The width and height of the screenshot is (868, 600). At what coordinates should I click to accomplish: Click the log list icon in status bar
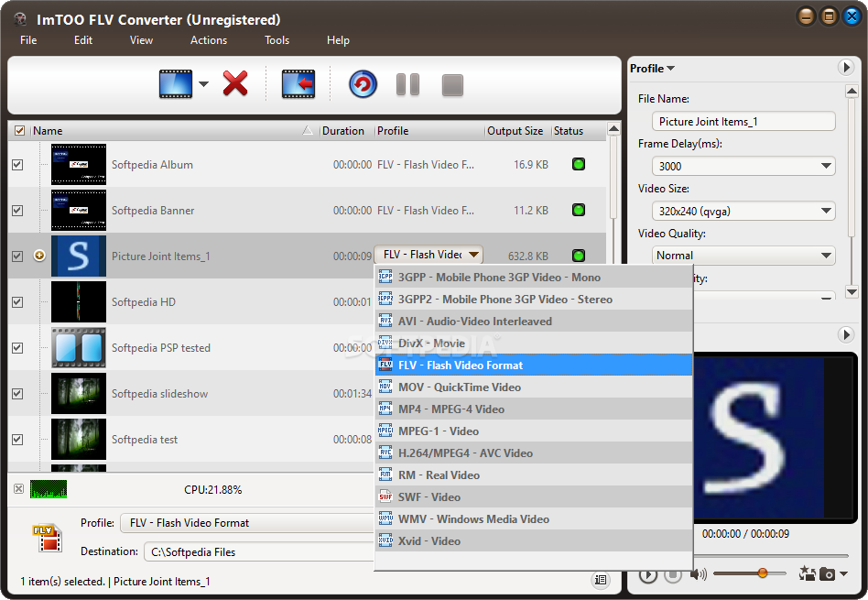click(600, 580)
